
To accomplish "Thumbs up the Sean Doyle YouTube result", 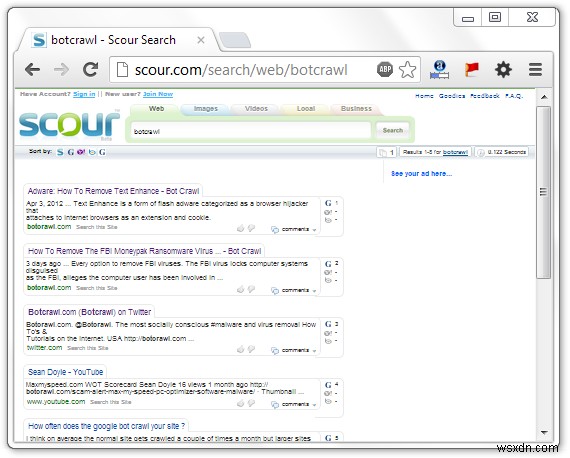I will 240,403.
